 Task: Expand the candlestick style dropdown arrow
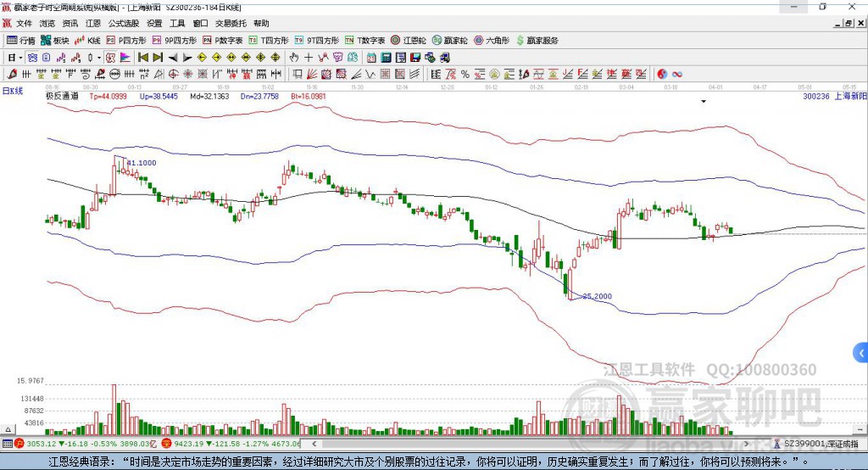point(99,58)
